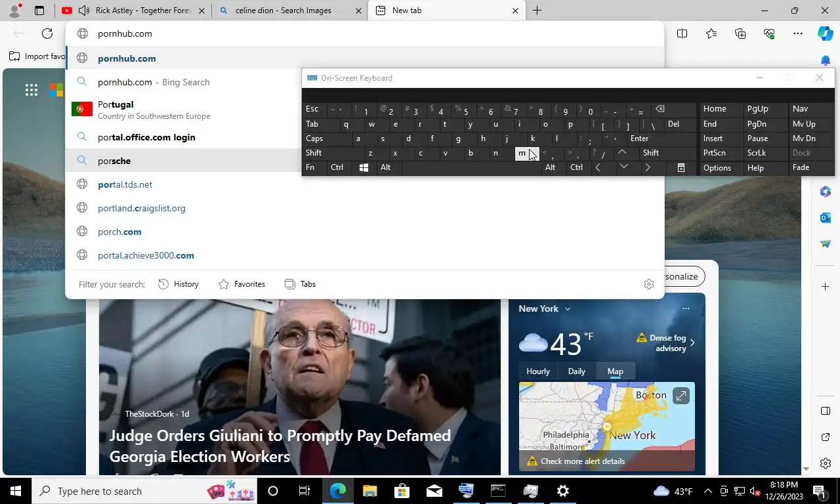Add sidebar app with plus icon

[x=826, y=287]
